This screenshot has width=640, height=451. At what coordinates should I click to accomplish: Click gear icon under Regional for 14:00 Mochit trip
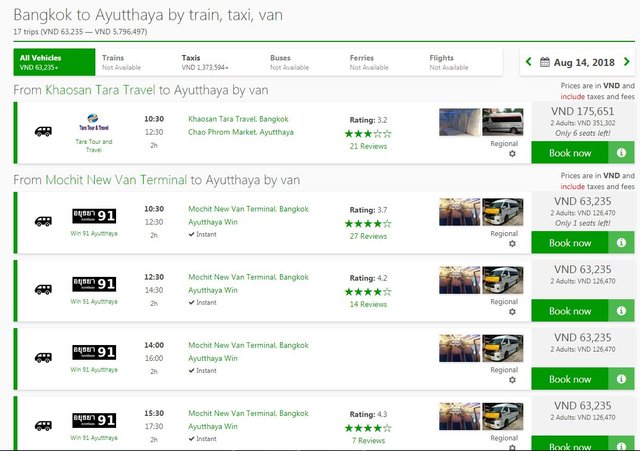point(512,380)
